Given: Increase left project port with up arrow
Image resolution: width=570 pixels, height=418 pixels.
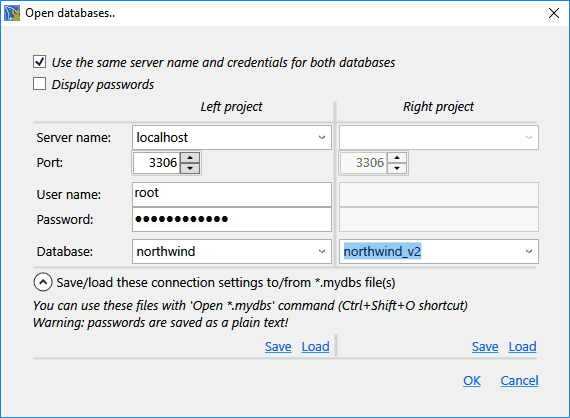Looking at the screenshot, I should [190, 158].
